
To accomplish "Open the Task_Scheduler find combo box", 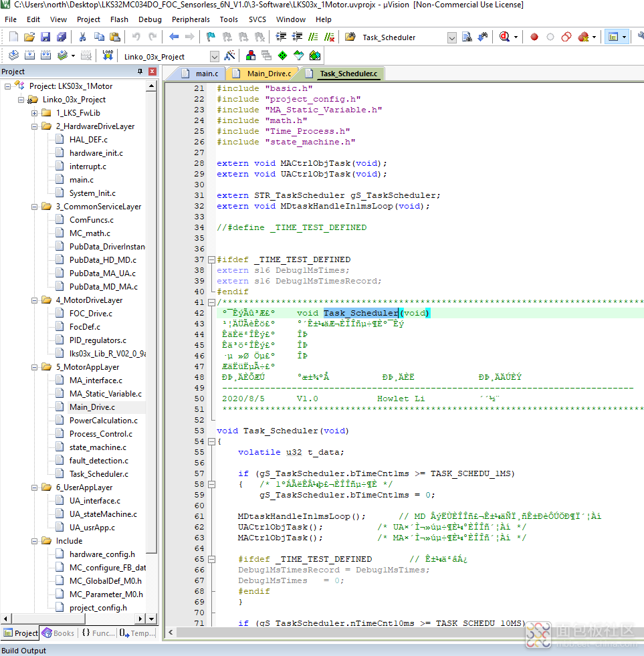I will [451, 37].
